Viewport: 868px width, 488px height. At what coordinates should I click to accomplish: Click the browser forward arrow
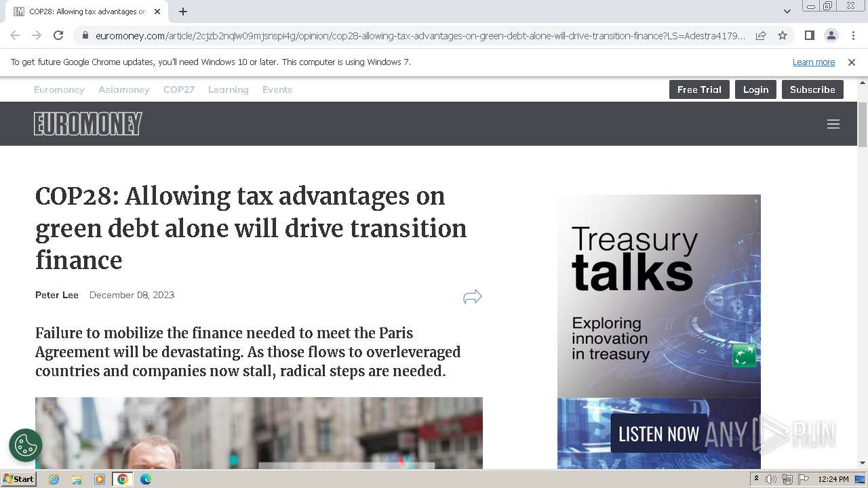(37, 35)
